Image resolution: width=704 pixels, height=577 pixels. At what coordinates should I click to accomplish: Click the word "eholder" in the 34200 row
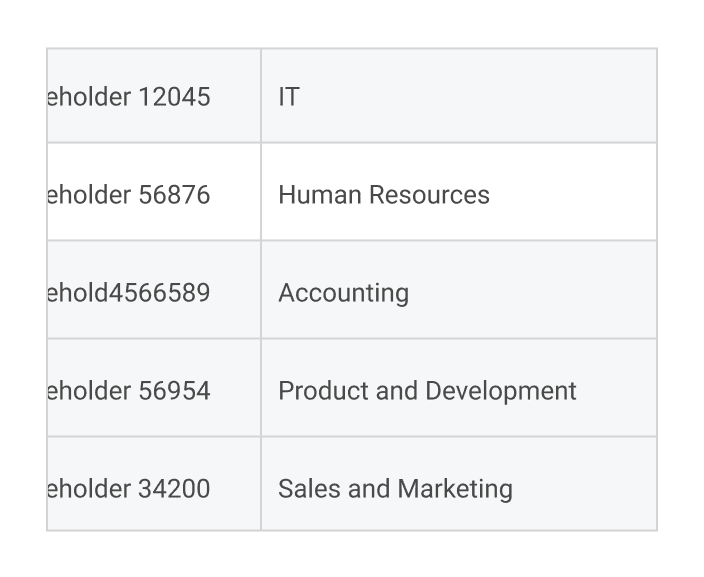click(x=89, y=488)
